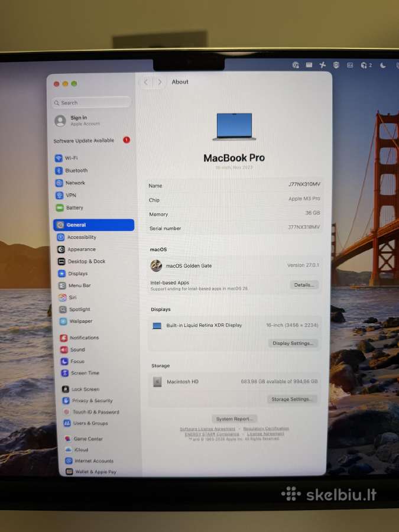
Task: Open Software License Agreement link
Action: point(207,429)
